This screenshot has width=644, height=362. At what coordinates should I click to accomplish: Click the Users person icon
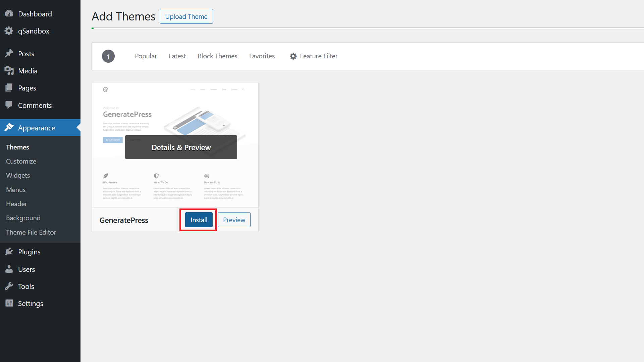pos(9,269)
